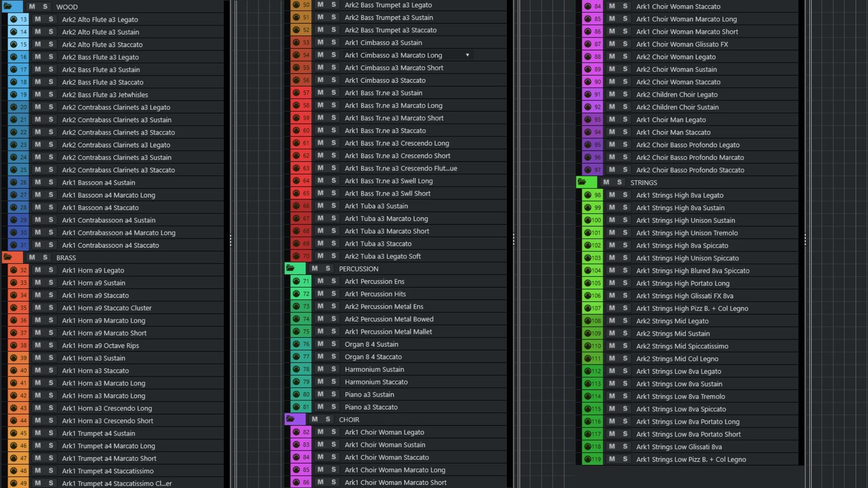868x488 pixels.
Task: Select the track name Ark1 Bass Tr.ne a3 Crescendo Short
Action: pos(398,156)
